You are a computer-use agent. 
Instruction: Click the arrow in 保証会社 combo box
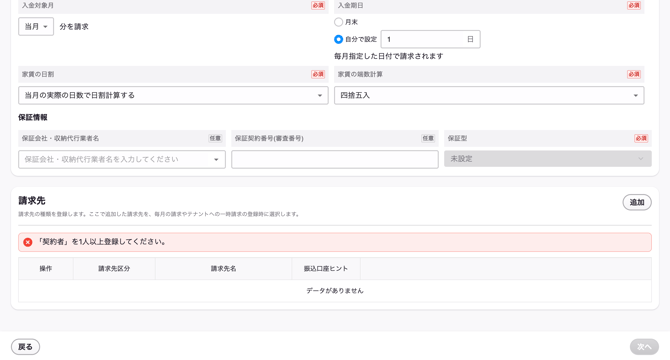pos(216,160)
